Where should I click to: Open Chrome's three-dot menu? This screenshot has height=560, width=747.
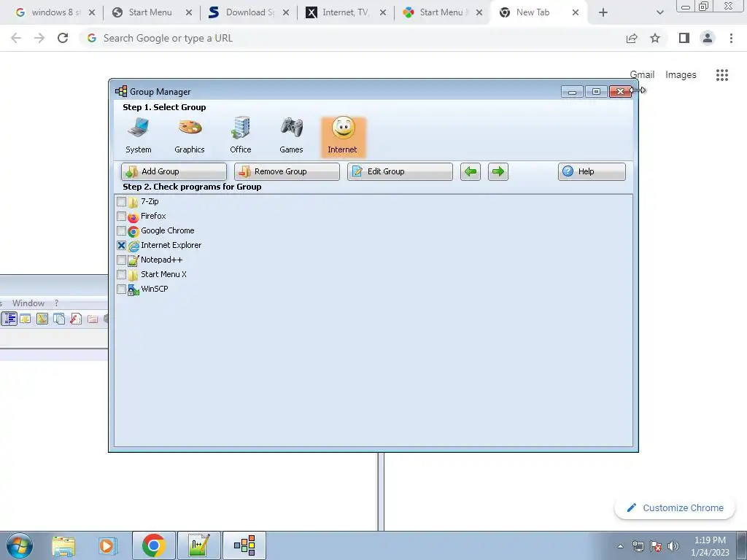tap(731, 38)
